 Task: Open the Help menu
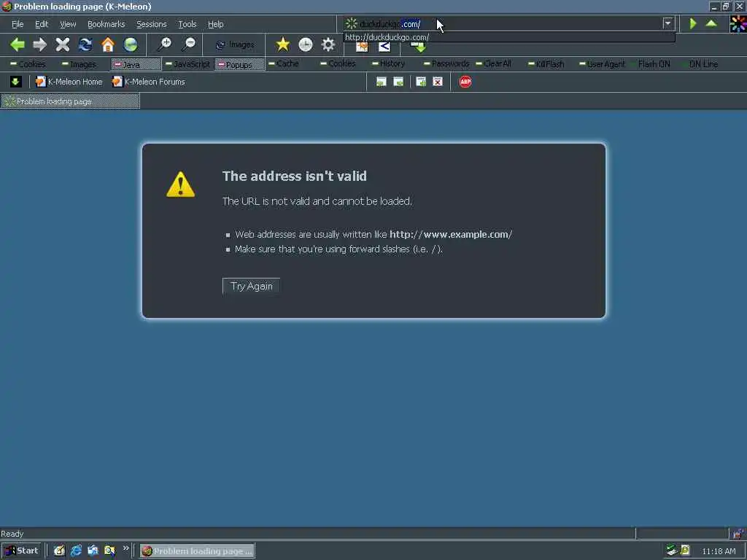pos(215,24)
